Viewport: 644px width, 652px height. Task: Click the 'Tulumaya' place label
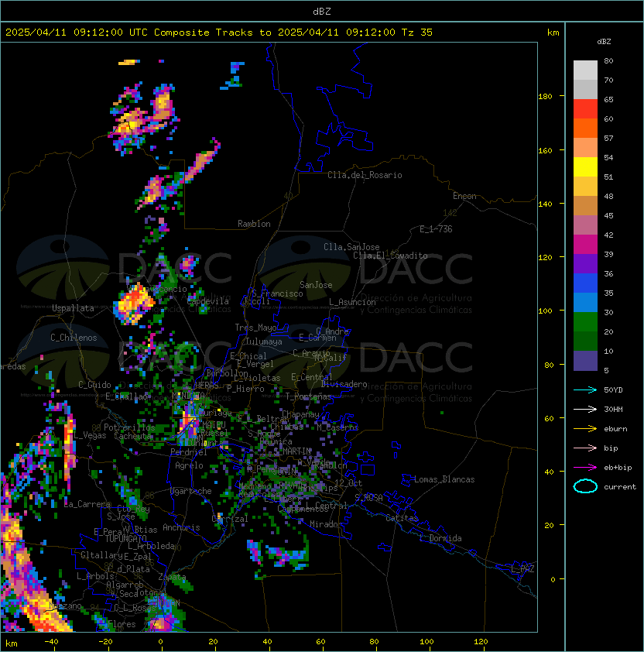click(264, 341)
